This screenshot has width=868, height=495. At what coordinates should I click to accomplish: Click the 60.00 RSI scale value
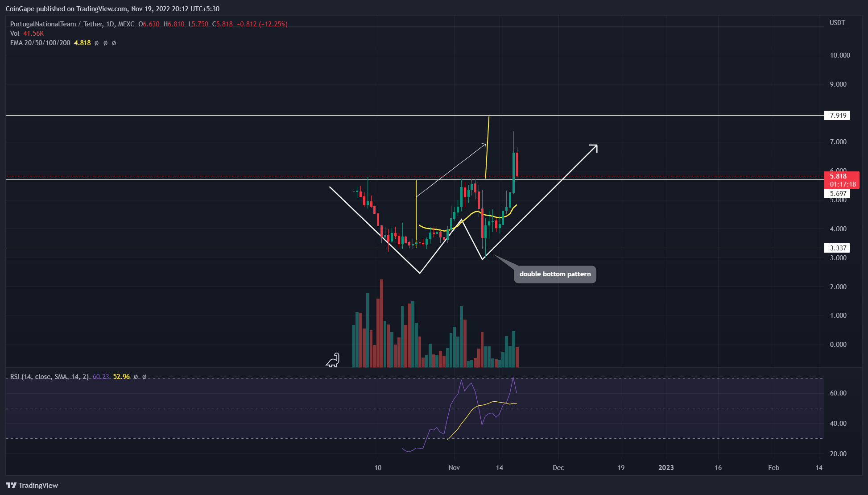[x=838, y=393]
